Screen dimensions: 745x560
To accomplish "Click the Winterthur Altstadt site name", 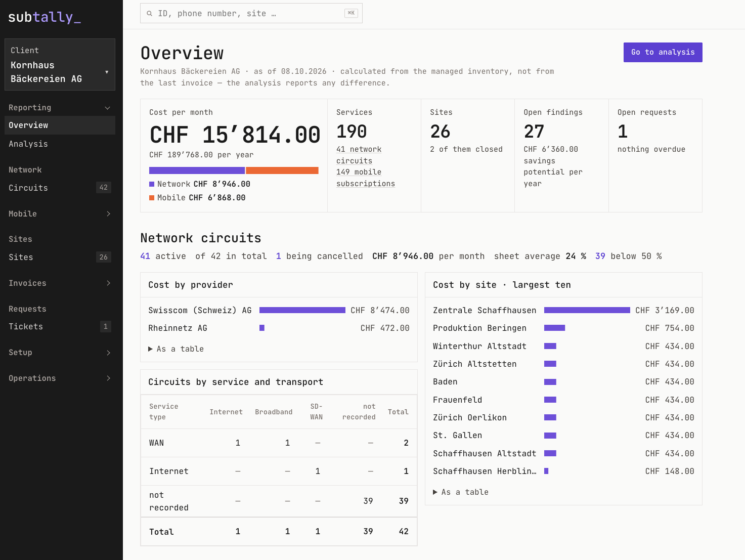I will click(479, 347).
